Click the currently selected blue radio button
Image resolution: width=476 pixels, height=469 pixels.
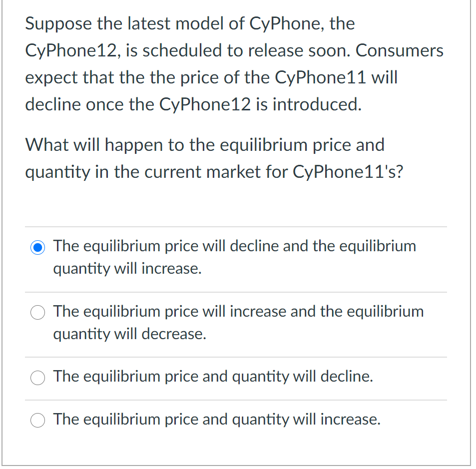(x=37, y=247)
